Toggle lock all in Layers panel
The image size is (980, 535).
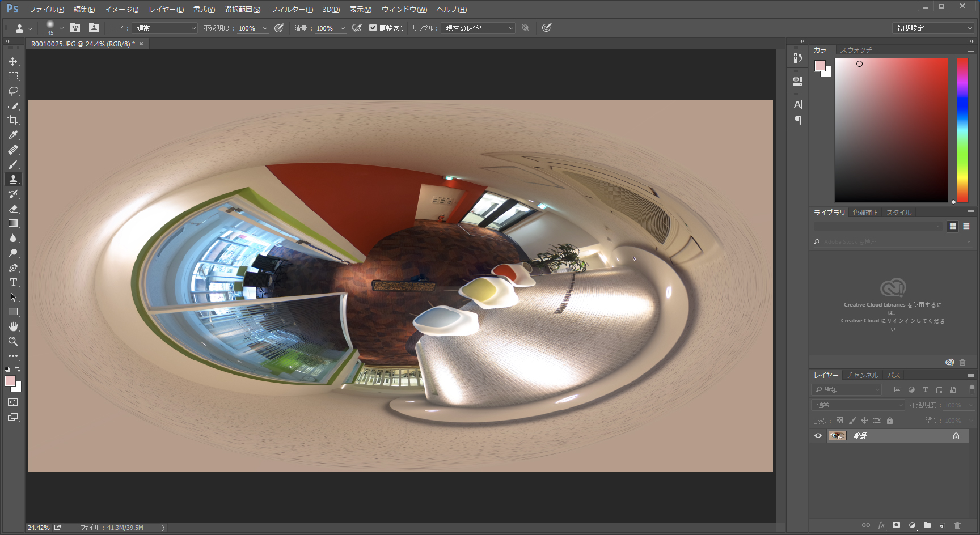890,421
